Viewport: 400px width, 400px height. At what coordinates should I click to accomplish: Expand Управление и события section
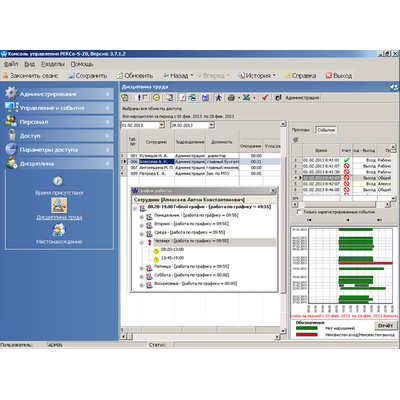(x=59, y=108)
